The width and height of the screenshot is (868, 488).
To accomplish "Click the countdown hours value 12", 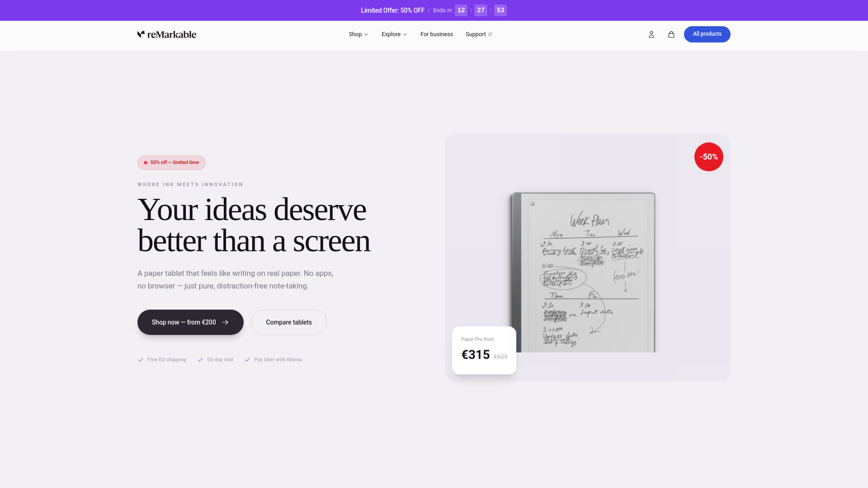I will 461,10.
